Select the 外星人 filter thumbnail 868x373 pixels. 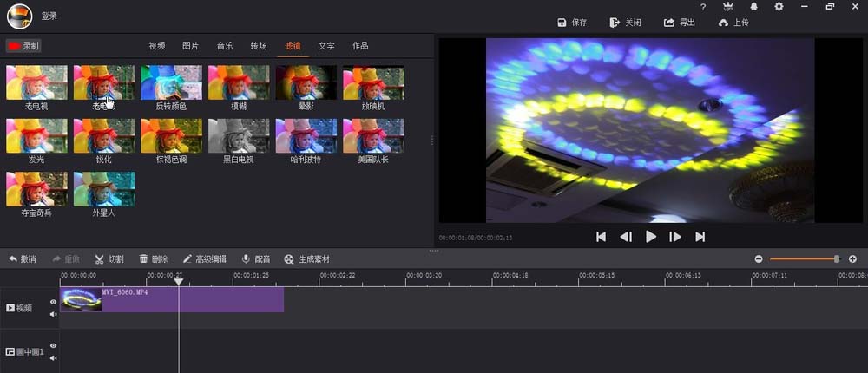[104, 189]
